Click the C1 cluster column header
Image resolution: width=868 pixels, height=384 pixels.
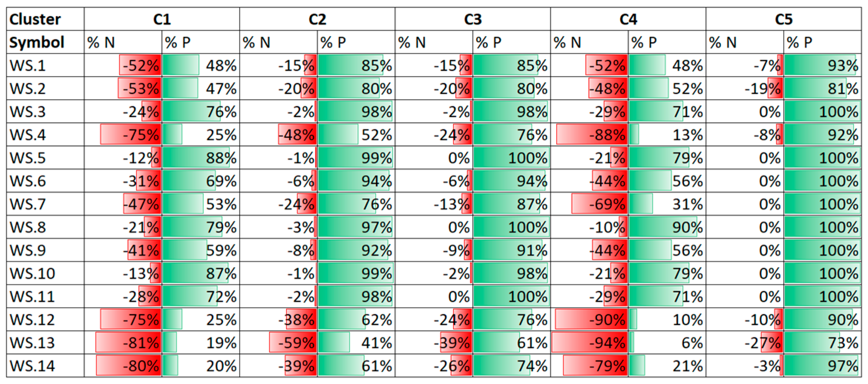tap(162, 19)
